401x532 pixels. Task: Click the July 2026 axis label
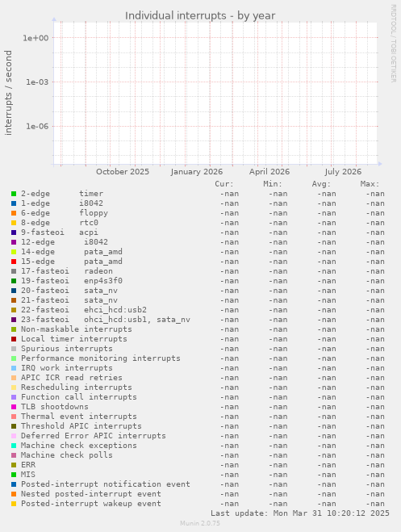[343, 172]
